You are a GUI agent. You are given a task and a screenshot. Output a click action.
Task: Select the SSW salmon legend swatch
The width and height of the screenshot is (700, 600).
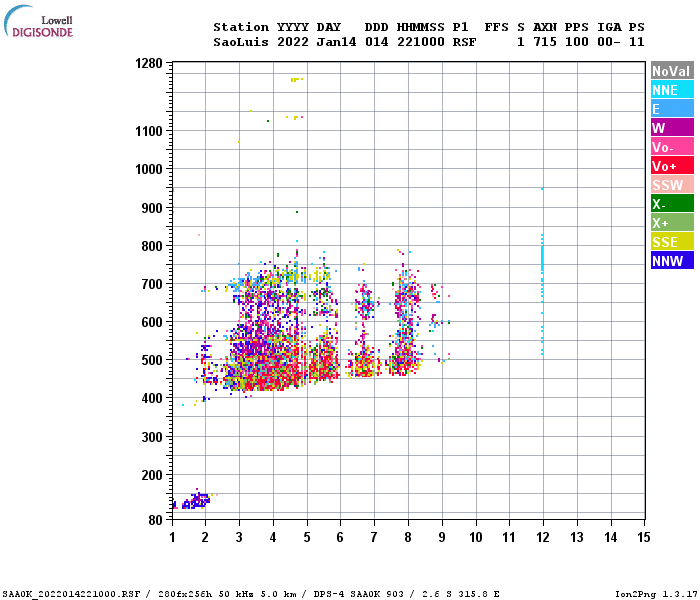coord(672,184)
